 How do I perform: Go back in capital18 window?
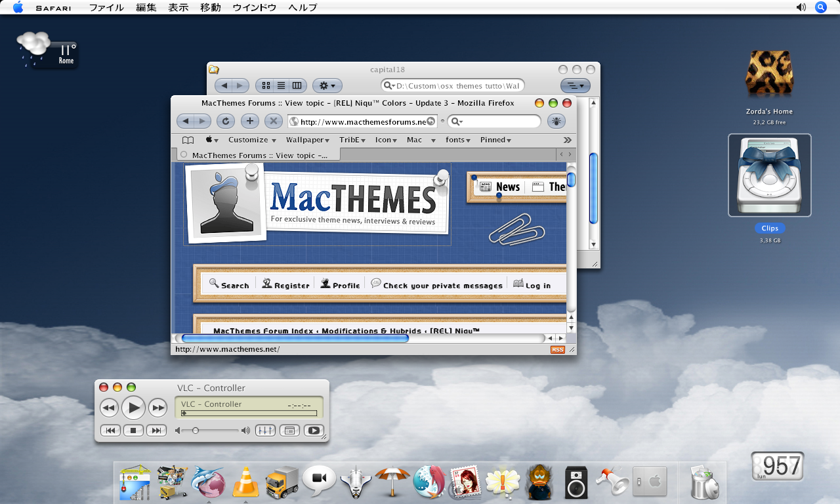[x=224, y=85]
